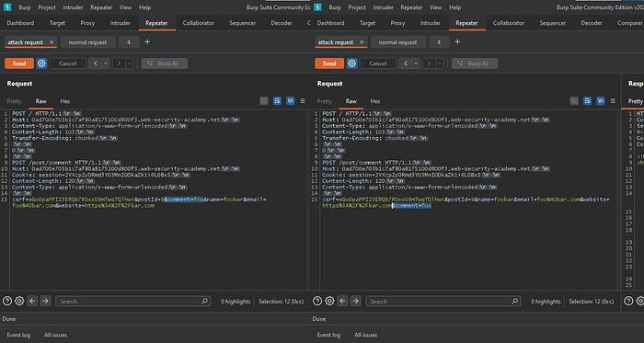Click Burp logo icon in right window
This screenshot has width=644, height=343.
pos(317,7)
